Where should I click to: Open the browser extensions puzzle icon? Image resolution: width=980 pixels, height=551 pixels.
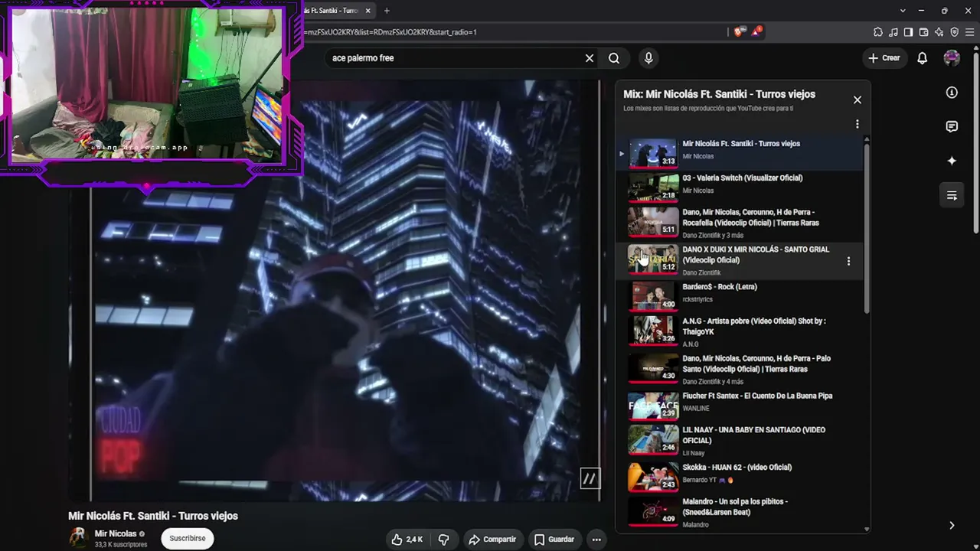pos(878,32)
